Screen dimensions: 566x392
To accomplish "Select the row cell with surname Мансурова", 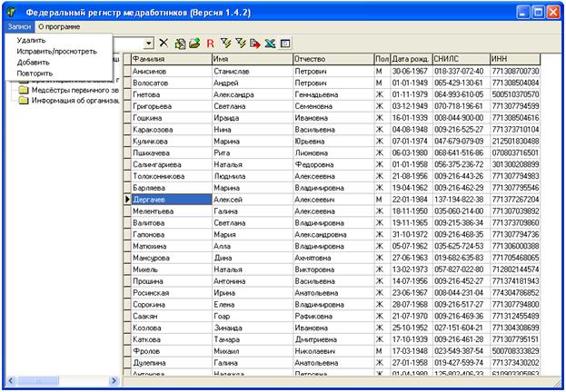I will (172, 258).
